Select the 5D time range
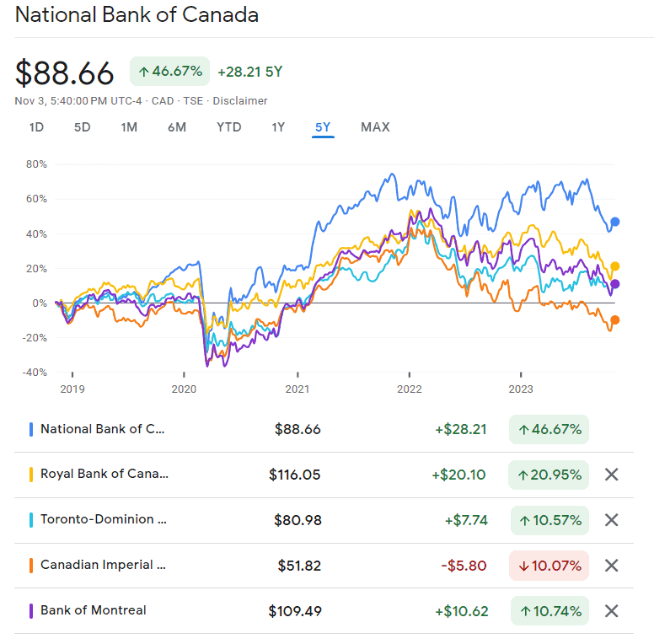 [82, 127]
